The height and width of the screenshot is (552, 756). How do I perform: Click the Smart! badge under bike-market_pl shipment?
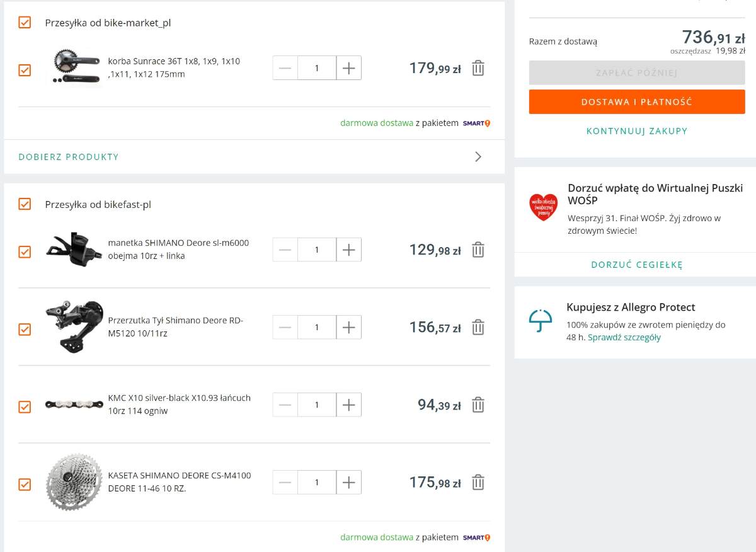tap(476, 124)
